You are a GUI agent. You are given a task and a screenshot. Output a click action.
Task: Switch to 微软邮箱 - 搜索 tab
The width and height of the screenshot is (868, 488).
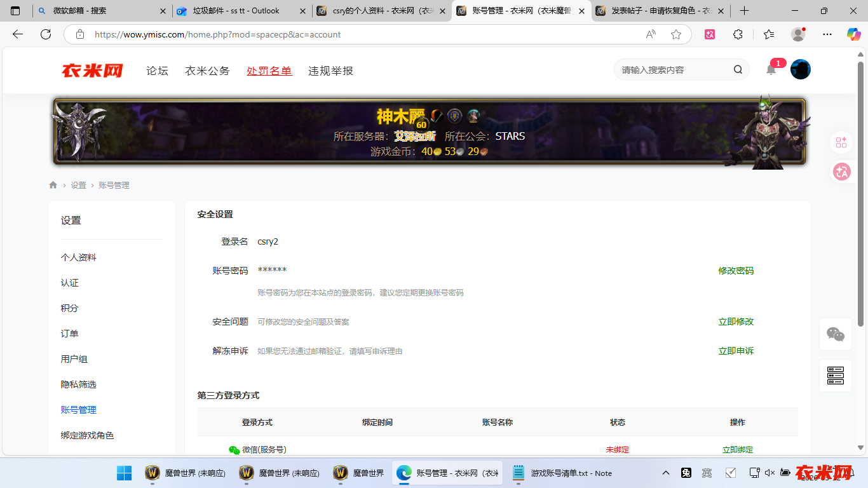102,11
